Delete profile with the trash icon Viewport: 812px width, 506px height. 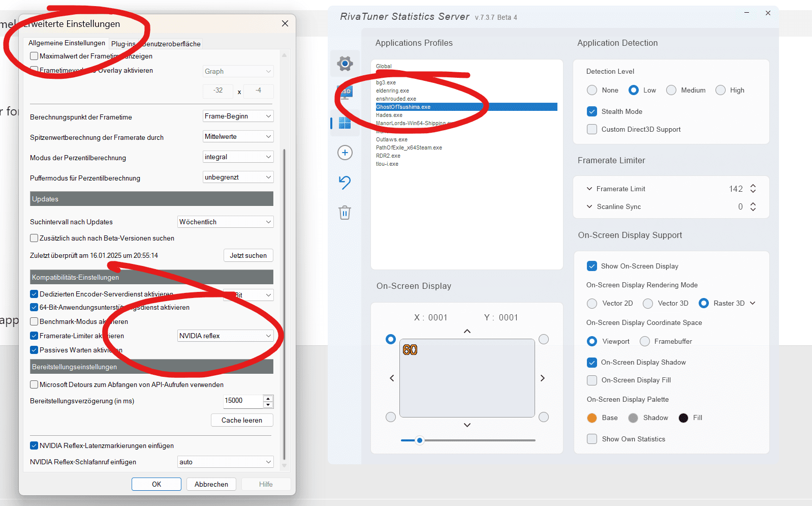coord(345,212)
